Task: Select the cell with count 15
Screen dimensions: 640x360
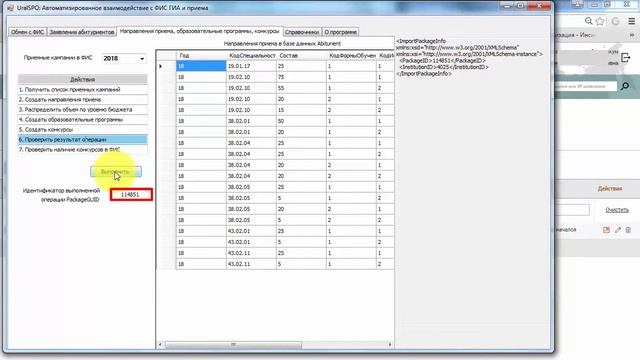Action: [x=301, y=110]
